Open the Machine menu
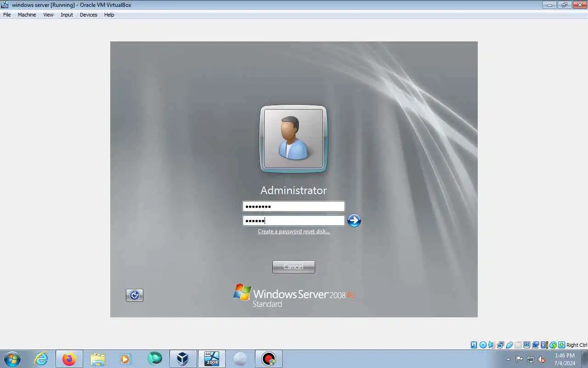Screen dimensions: 588x368 (27, 15)
